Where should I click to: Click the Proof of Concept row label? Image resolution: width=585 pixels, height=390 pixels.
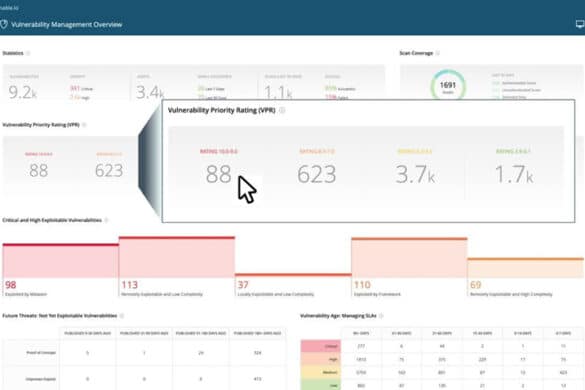41,353
